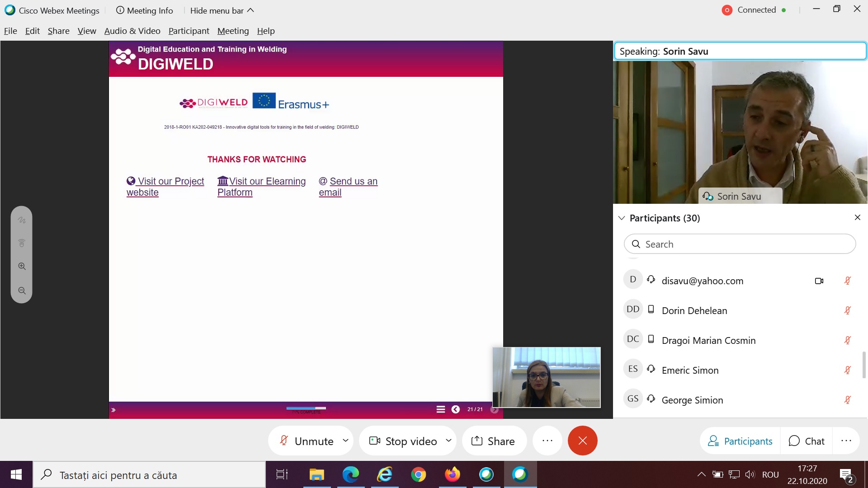
Task: Click the Share button
Action: [x=494, y=441]
